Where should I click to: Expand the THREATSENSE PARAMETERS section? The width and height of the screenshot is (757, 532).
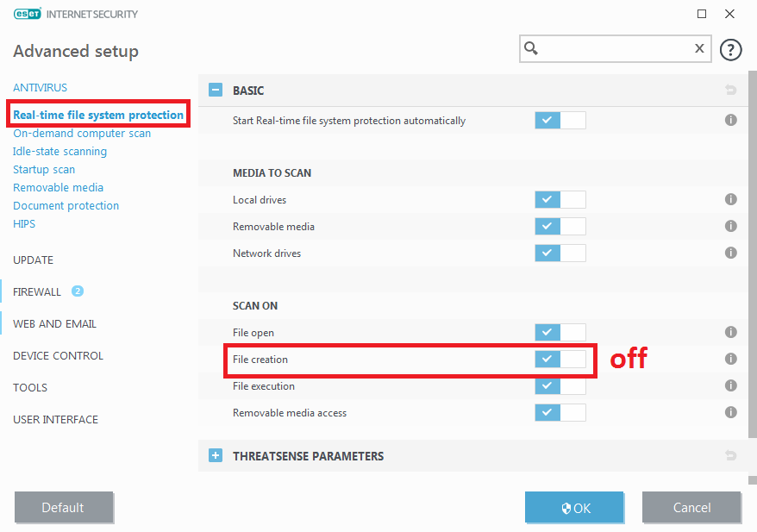click(x=216, y=455)
